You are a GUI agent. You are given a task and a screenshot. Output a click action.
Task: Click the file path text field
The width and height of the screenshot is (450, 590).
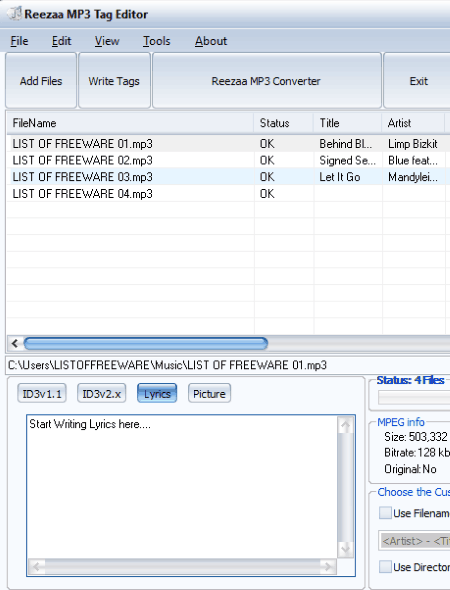pyautogui.click(x=228, y=365)
